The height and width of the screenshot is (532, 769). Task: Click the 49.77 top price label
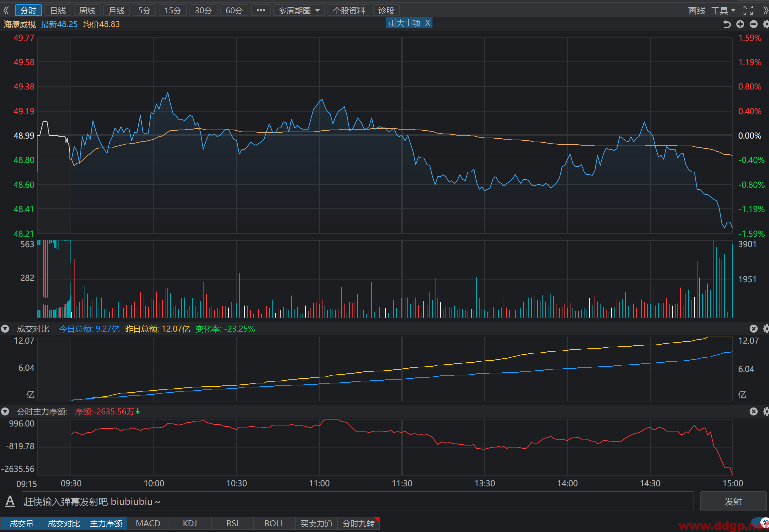point(24,38)
